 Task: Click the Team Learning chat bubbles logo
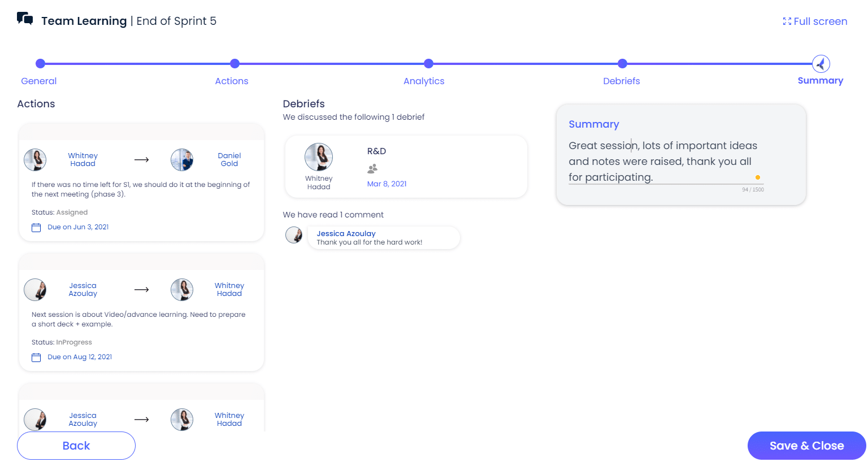click(25, 19)
